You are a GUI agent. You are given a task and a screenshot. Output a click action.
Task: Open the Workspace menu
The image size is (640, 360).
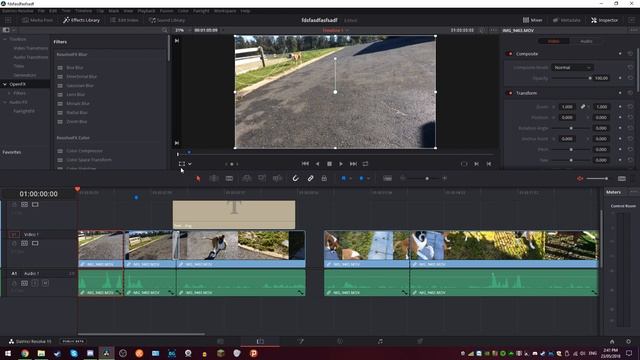tap(225, 11)
